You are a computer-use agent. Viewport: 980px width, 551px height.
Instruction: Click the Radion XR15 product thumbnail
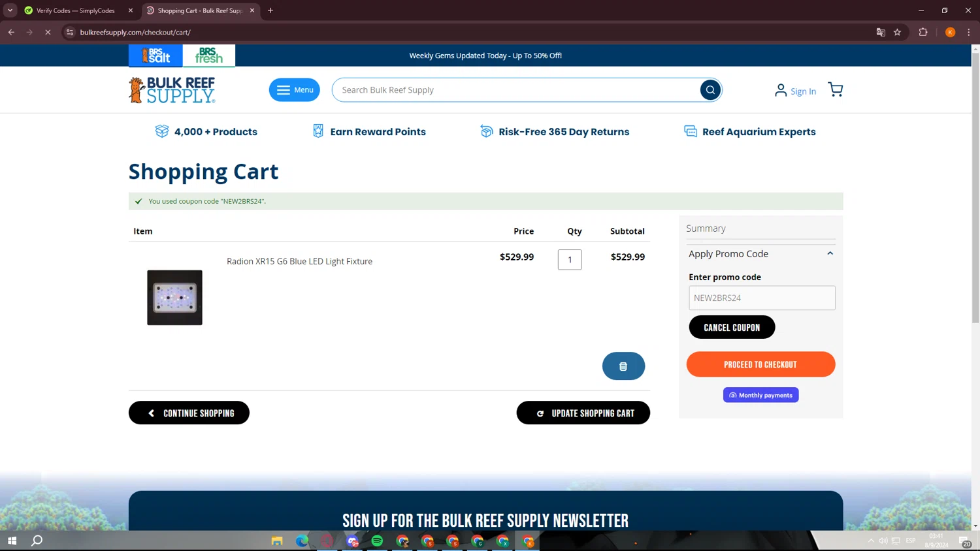(x=174, y=298)
